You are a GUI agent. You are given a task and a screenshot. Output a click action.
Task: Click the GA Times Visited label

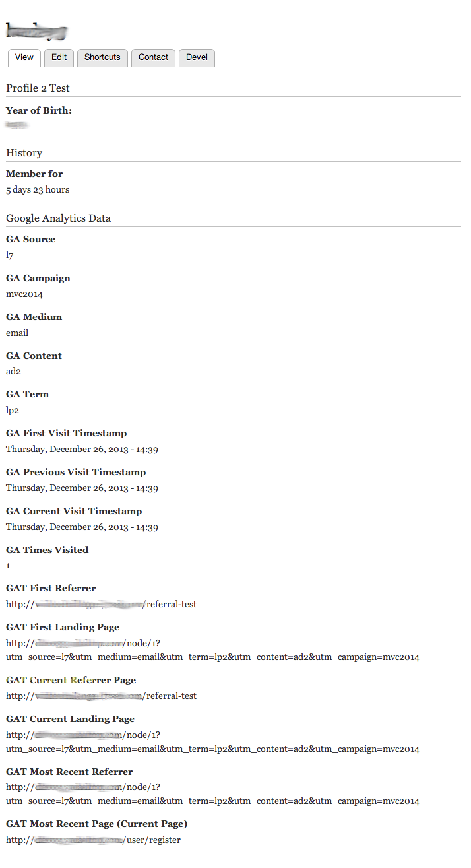click(x=47, y=550)
